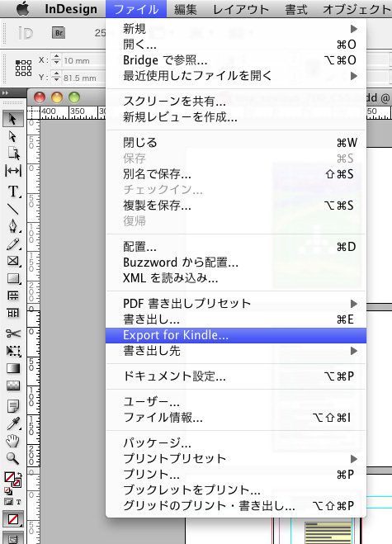Expand PDF 書き出しプリセット submenu
Image resolution: width=392 pixels, height=544 pixels.
[236, 304]
